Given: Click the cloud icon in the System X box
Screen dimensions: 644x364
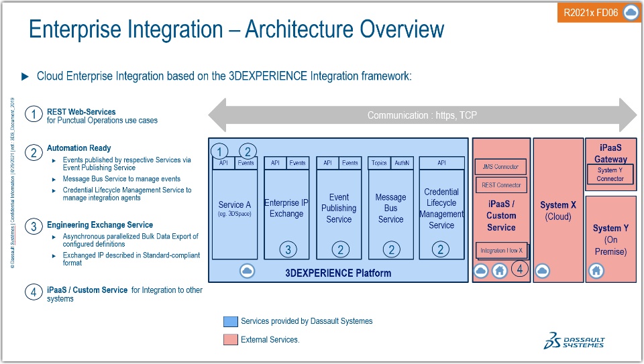Looking at the screenshot, I should click(x=542, y=271).
